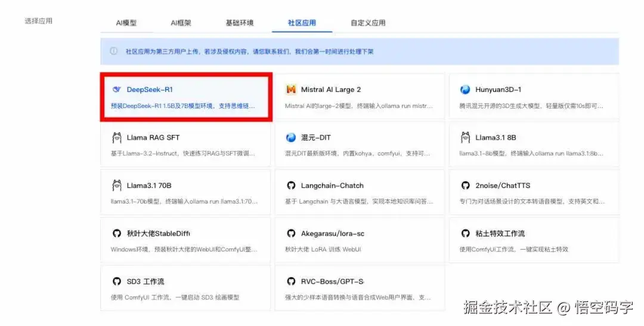Screen dimensions: 644x326
Task: Click the DeepSeek-R1 whale icon
Action: point(117,89)
